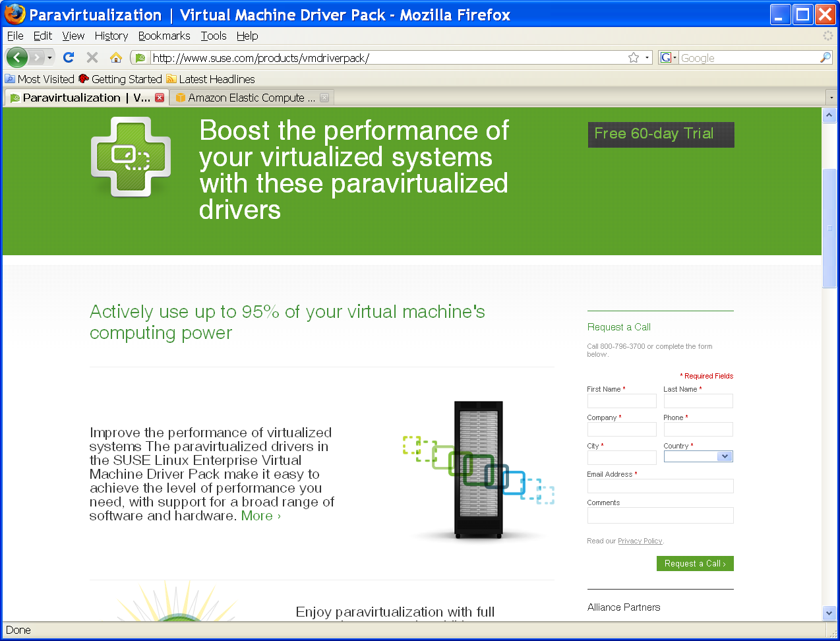The width and height of the screenshot is (840, 641).
Task: Click the Last Name input field
Action: pyautogui.click(x=698, y=401)
